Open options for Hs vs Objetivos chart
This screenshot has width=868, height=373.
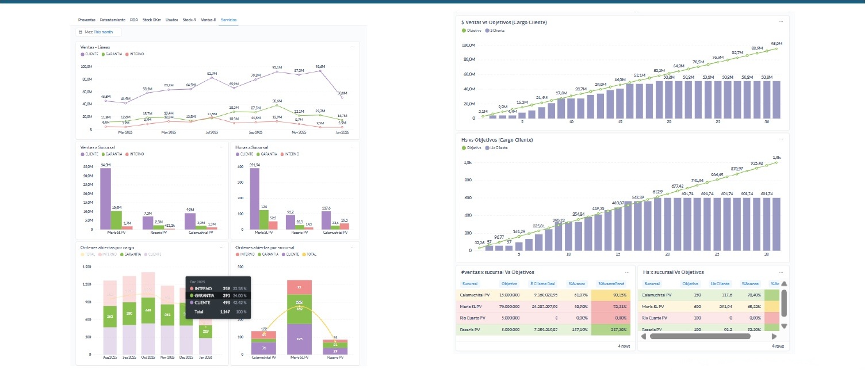[x=781, y=140]
